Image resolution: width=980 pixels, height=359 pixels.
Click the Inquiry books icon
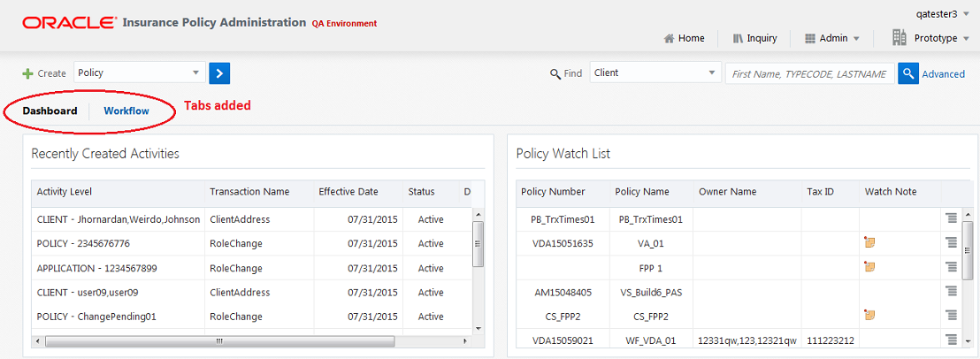[739, 39]
